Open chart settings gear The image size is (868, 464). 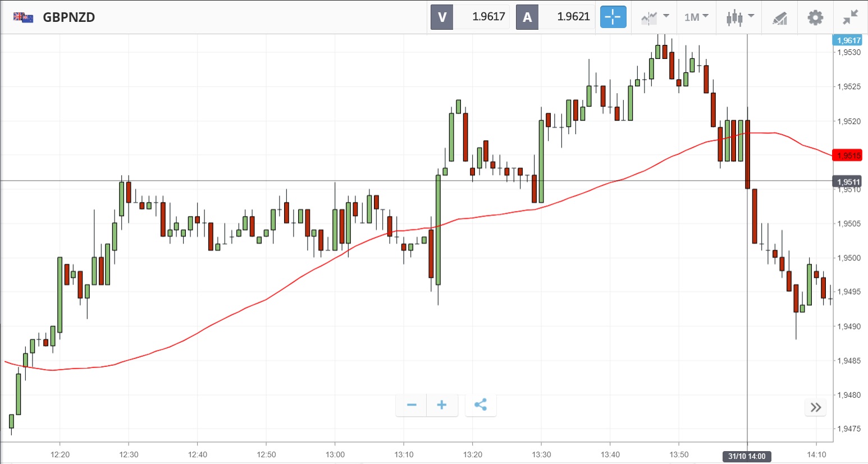point(815,17)
